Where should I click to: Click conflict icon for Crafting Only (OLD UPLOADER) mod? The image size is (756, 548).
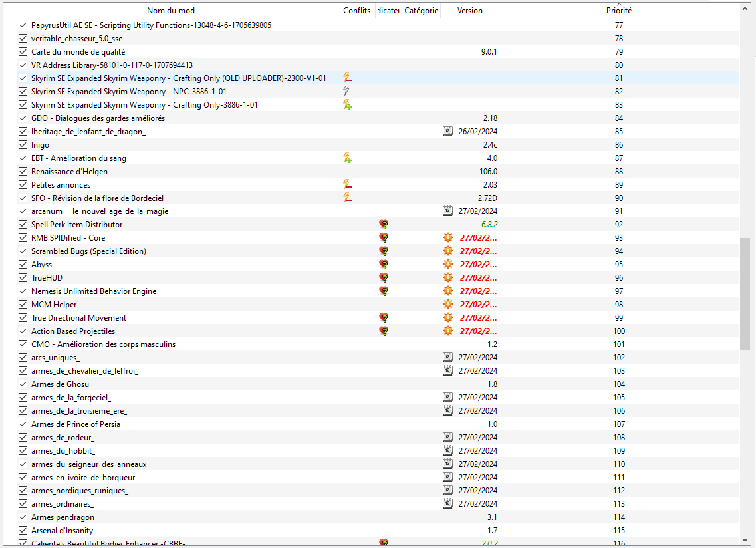(x=347, y=78)
